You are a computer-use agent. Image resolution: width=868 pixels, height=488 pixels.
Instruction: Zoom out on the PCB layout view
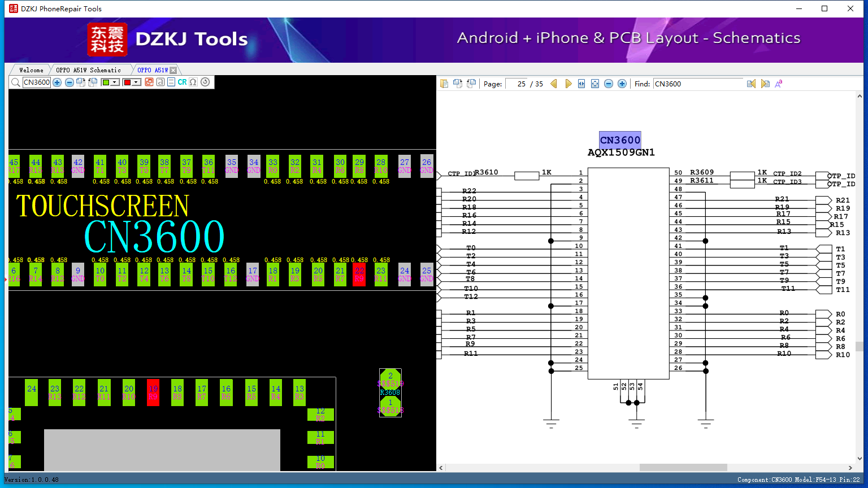coord(70,82)
